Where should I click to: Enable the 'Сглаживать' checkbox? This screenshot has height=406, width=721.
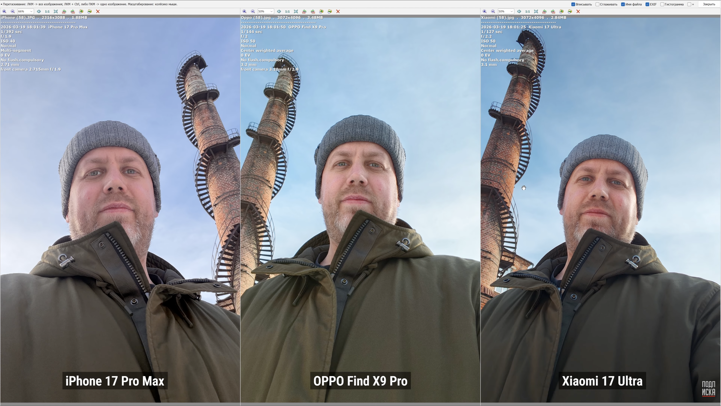(x=597, y=4)
